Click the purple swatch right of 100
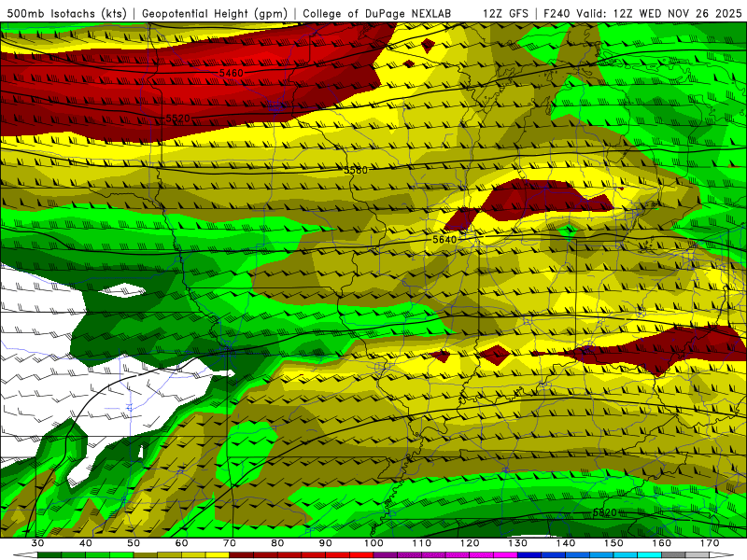This screenshot has width=747, height=560. [x=386, y=555]
